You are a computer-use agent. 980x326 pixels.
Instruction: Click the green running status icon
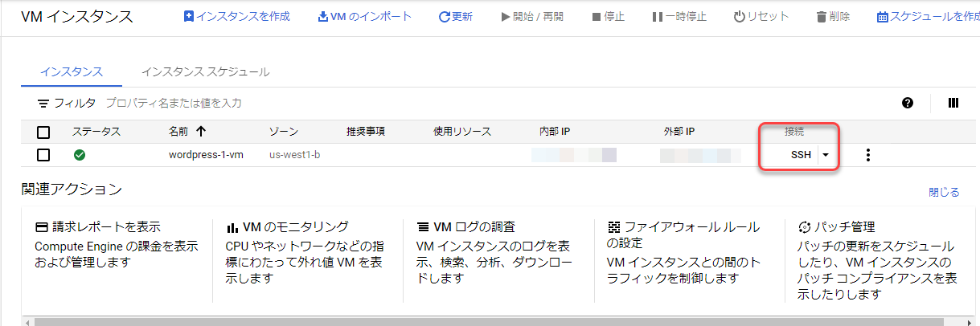[x=80, y=155]
